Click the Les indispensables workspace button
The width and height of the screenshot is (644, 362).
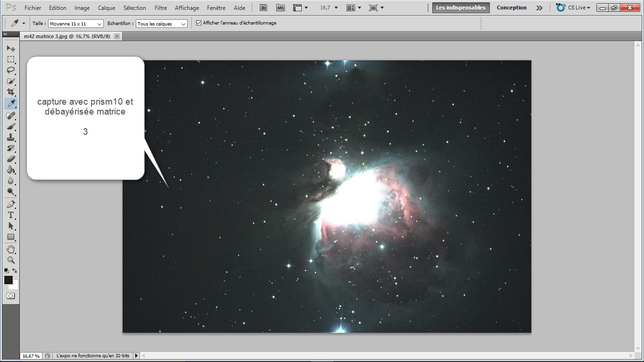(x=461, y=8)
